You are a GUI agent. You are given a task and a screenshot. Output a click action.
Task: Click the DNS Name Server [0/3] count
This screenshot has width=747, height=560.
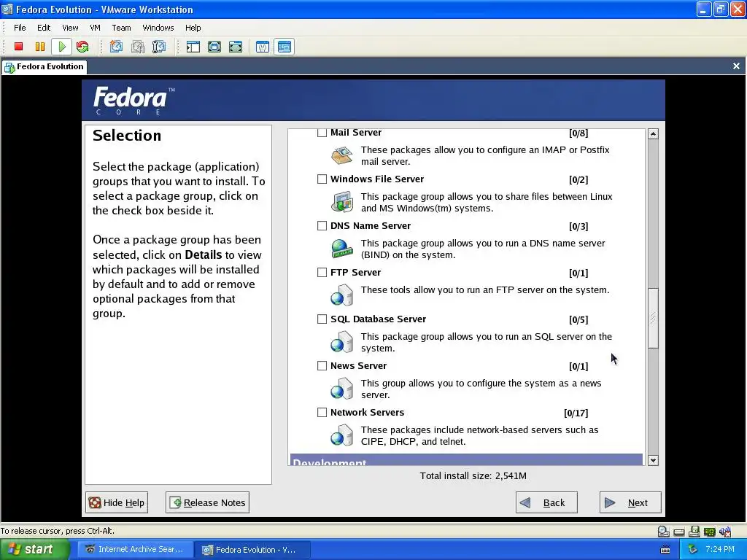tap(578, 226)
